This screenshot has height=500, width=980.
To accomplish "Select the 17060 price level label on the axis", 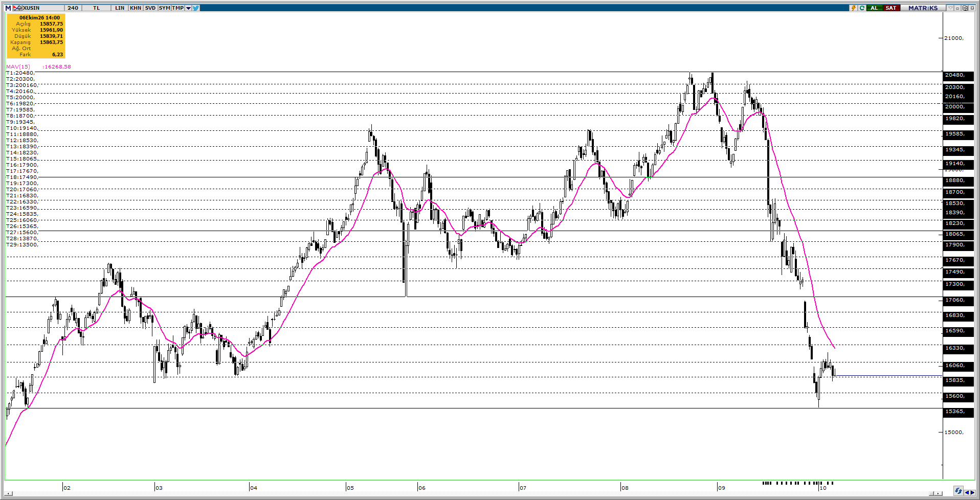I will point(958,300).
